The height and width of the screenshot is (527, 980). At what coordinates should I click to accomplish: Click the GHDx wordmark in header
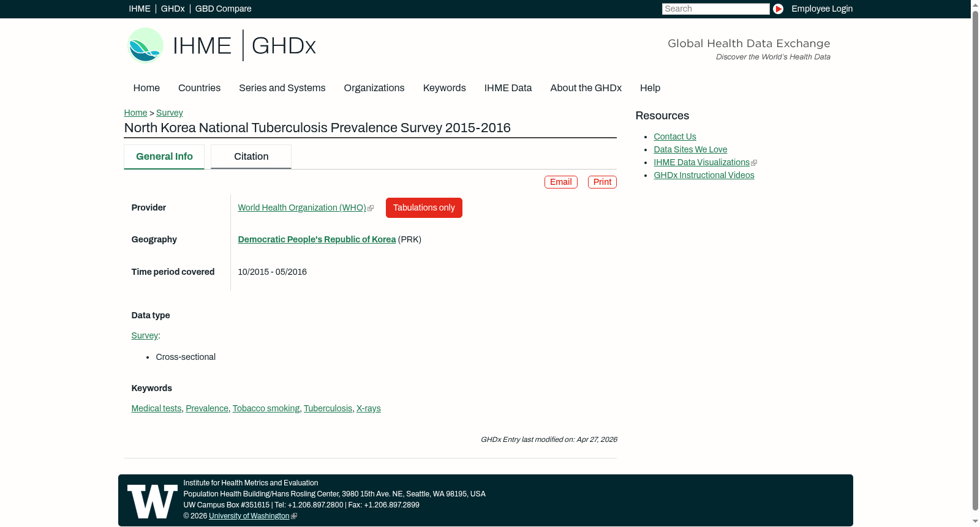tap(284, 46)
